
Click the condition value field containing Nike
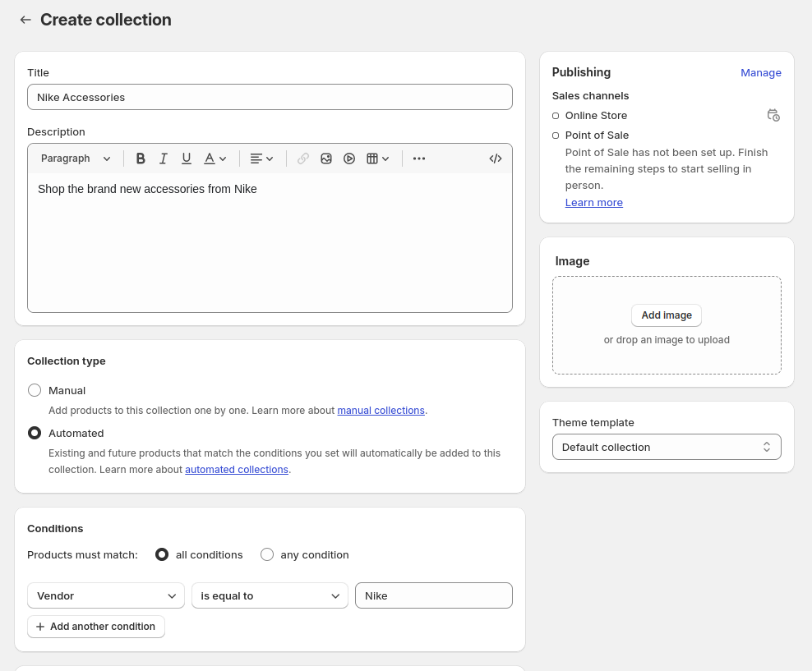click(x=434, y=596)
